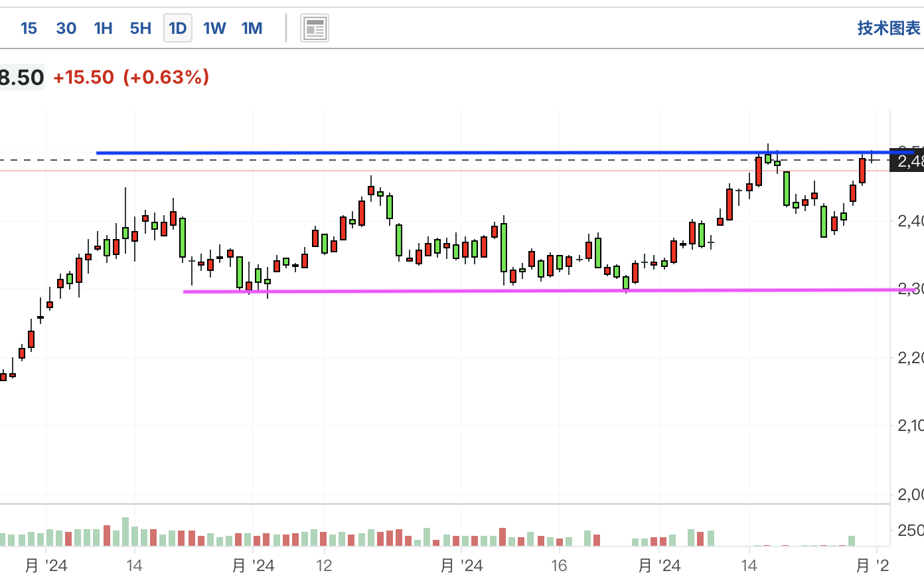Switch to the 1M monthly timeframe

[x=252, y=28]
